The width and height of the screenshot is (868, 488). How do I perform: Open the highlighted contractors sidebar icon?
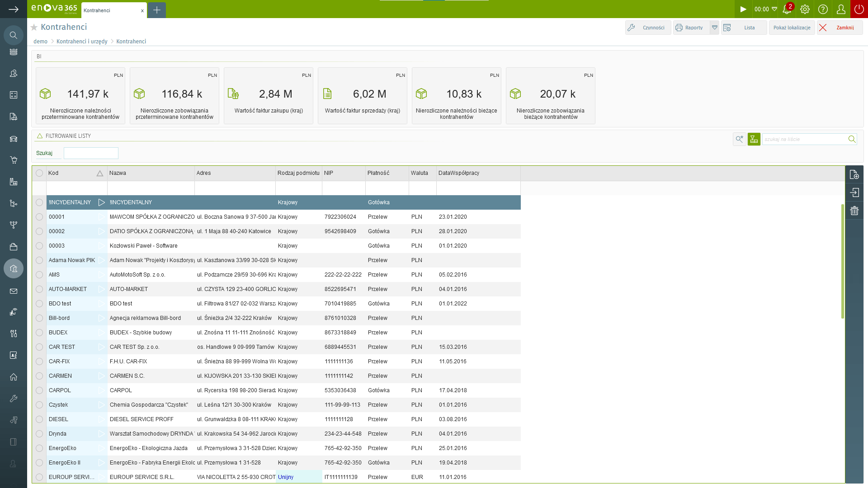pos(14,268)
